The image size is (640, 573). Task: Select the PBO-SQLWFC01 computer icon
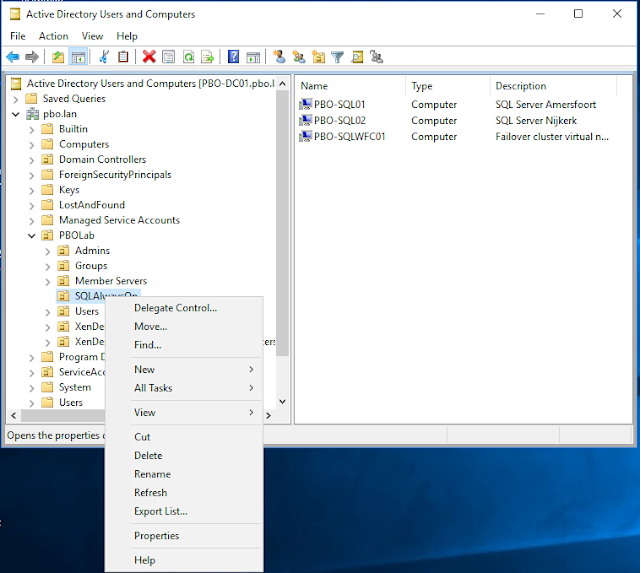pyautogui.click(x=305, y=136)
